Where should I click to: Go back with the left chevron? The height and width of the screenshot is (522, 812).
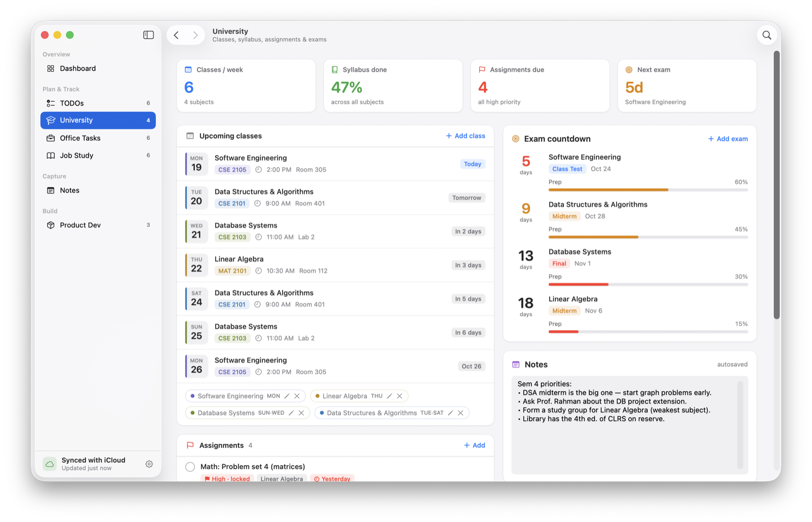pyautogui.click(x=177, y=35)
